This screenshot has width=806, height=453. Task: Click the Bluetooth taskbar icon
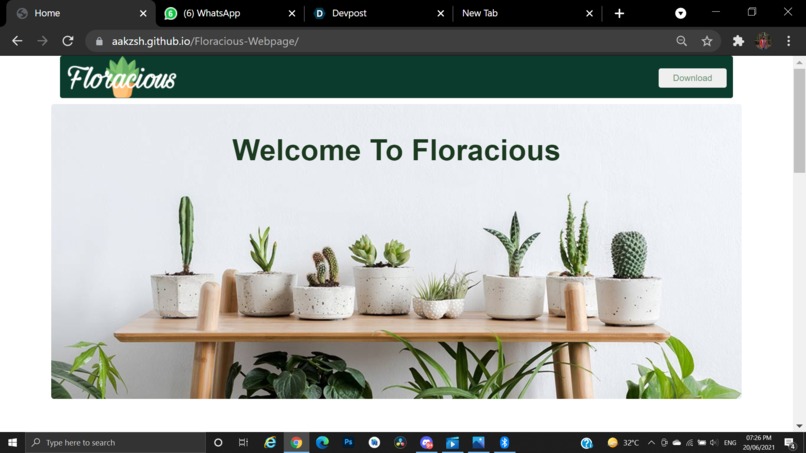tap(504, 442)
